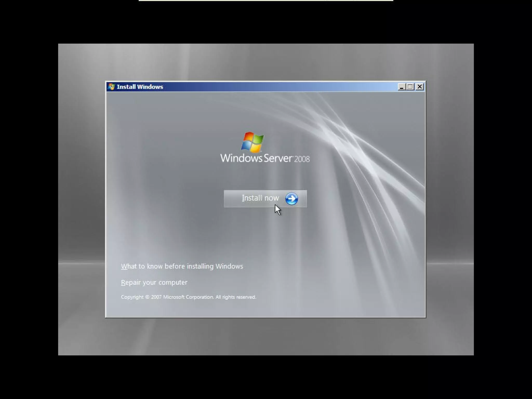This screenshot has height=399, width=532.
Task: Click the black border below setup screen
Action: pos(266,377)
